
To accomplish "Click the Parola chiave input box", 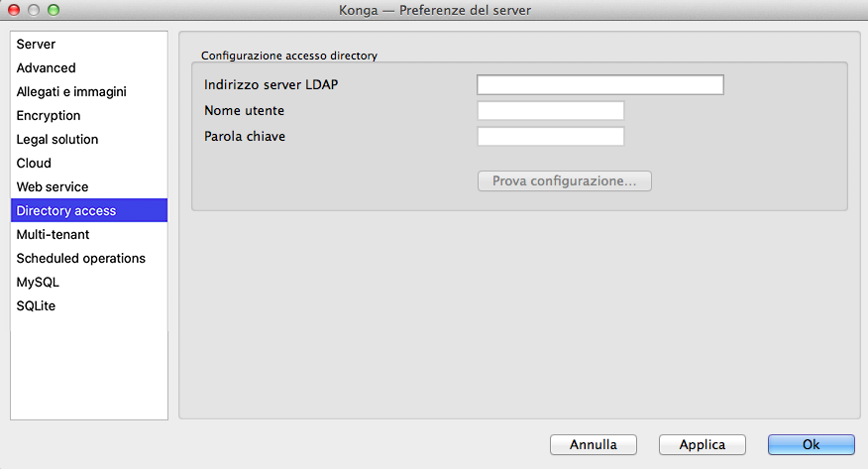I will pyautogui.click(x=550, y=136).
